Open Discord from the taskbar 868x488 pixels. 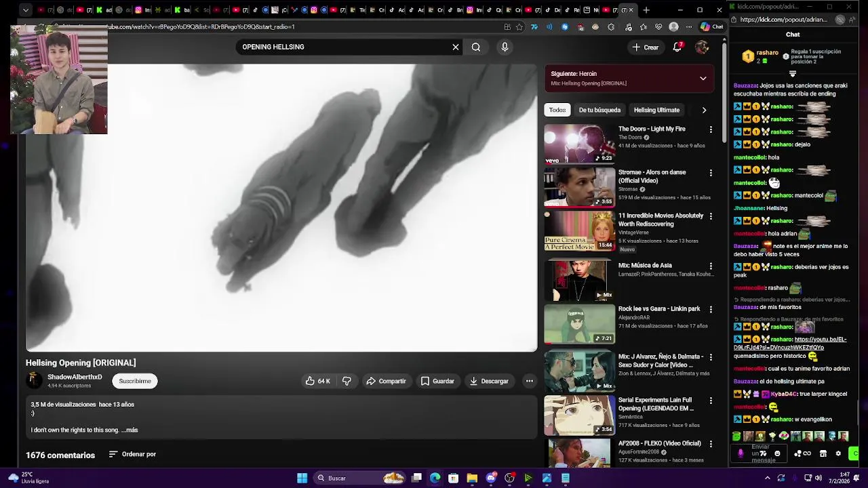(x=491, y=478)
